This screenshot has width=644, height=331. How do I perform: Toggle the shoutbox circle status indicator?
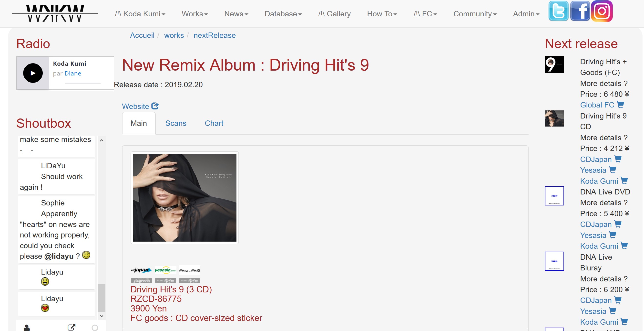pyautogui.click(x=95, y=328)
